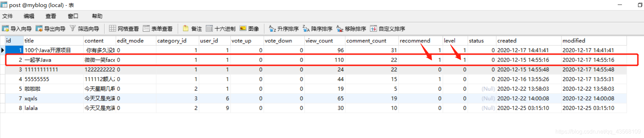Image resolution: width=644 pixels, height=138 pixels.
Task: Select title cell 'lalala'
Action: (x=54, y=108)
